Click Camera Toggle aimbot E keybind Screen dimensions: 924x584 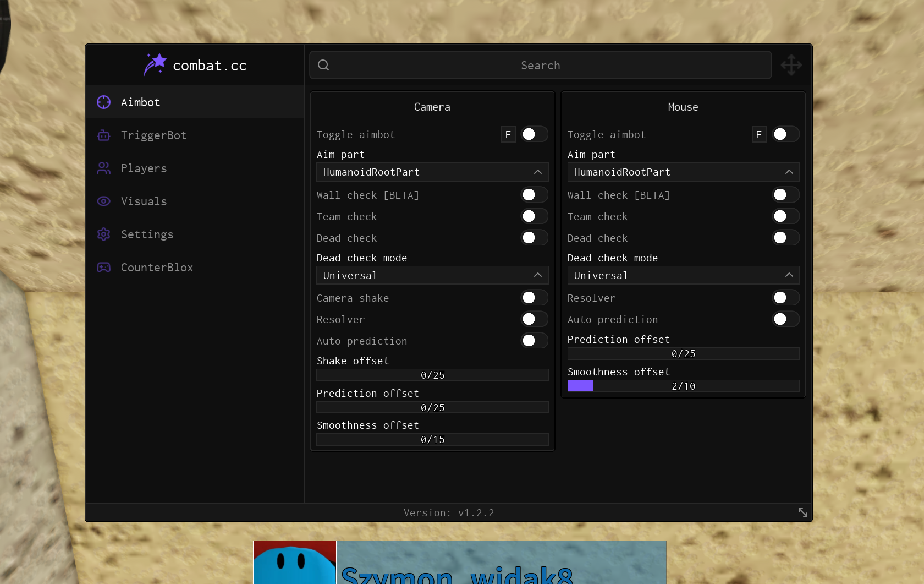[508, 135]
